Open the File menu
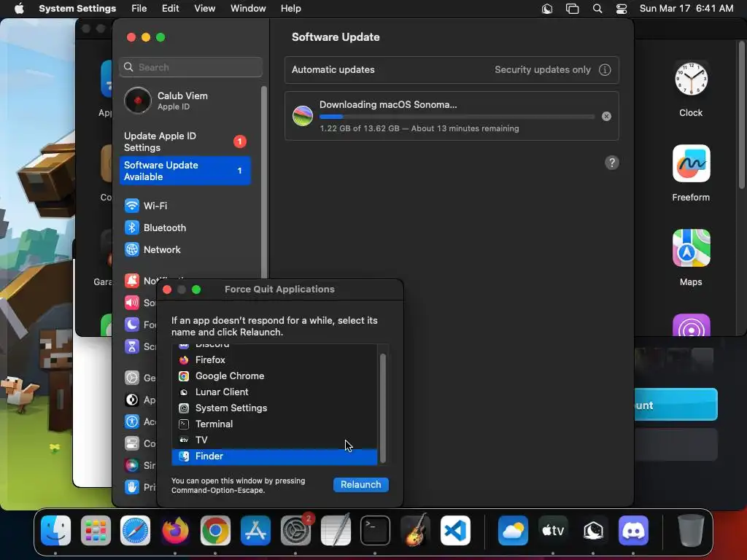This screenshot has height=560, width=747. [139, 9]
